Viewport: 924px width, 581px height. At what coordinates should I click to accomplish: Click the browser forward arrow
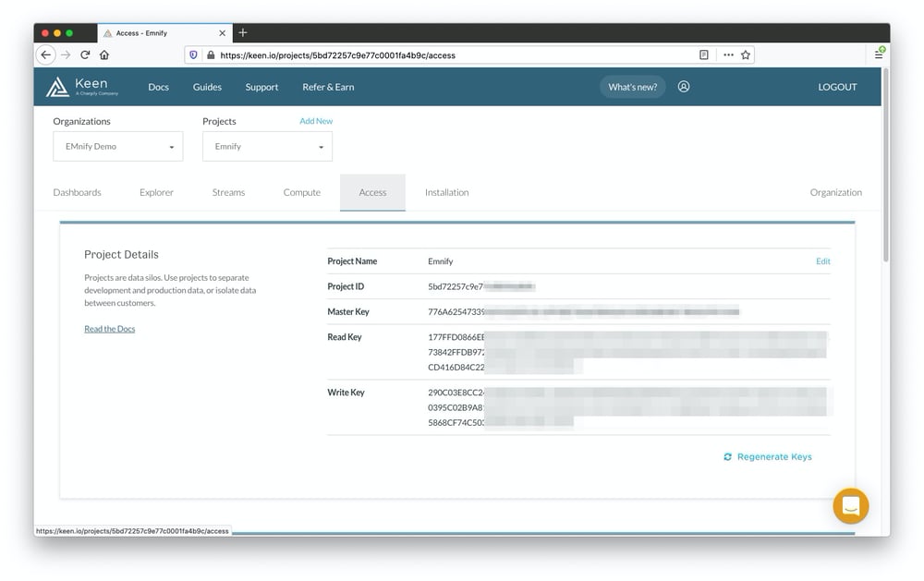[66, 54]
